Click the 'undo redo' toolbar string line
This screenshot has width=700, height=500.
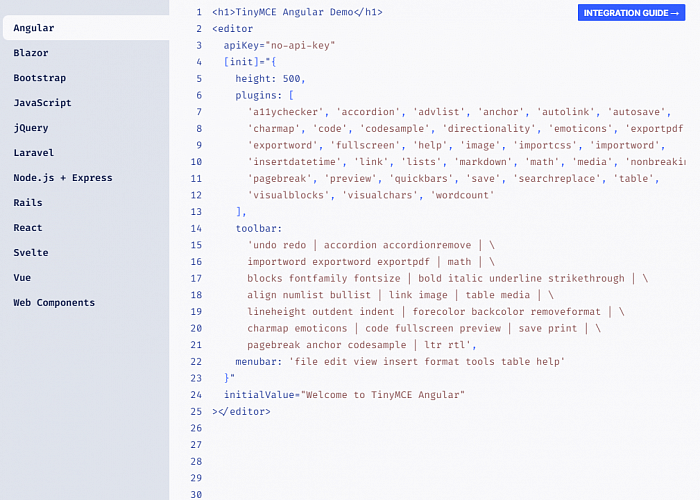(x=370, y=245)
